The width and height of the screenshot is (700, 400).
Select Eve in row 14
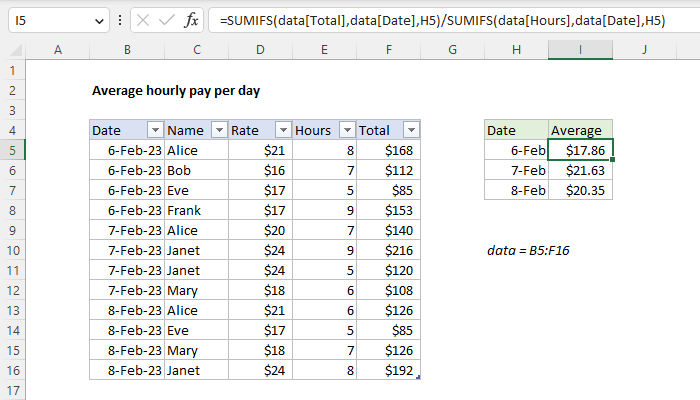tap(196, 330)
